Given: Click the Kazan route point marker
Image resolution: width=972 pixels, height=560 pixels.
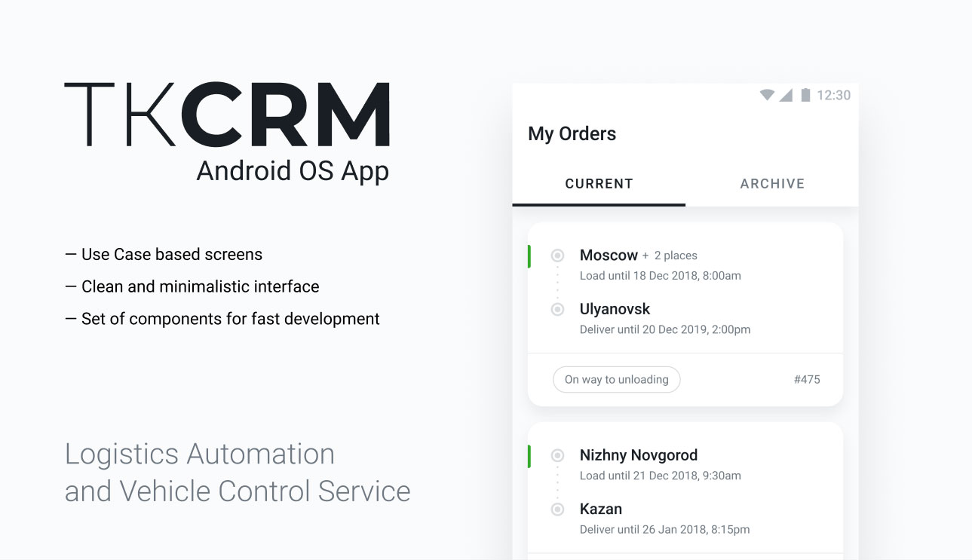Looking at the screenshot, I should pyautogui.click(x=557, y=510).
